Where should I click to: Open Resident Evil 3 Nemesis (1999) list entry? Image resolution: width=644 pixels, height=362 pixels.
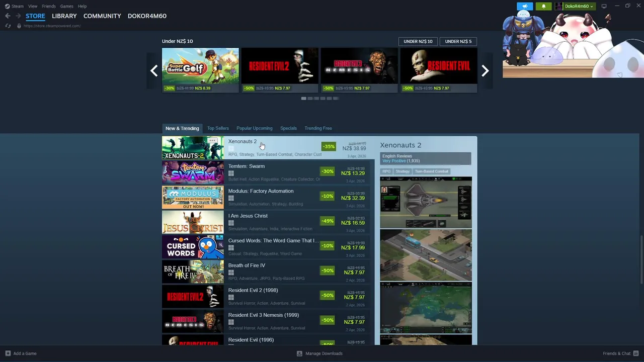[x=266, y=321]
